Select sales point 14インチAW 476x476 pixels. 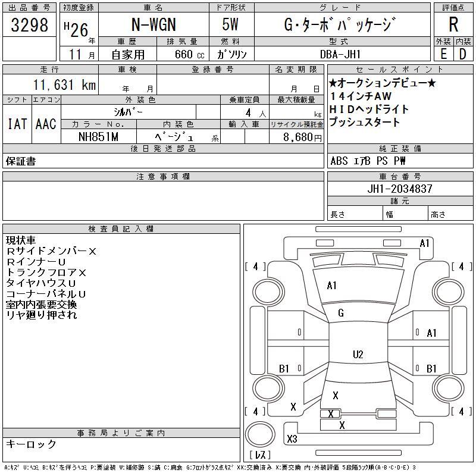[x=361, y=96]
